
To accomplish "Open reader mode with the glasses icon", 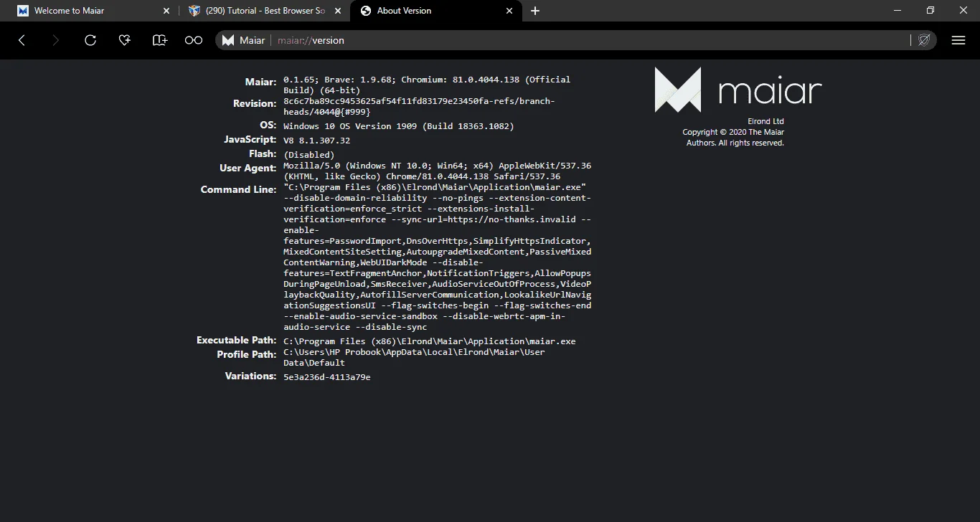I will (x=194, y=41).
